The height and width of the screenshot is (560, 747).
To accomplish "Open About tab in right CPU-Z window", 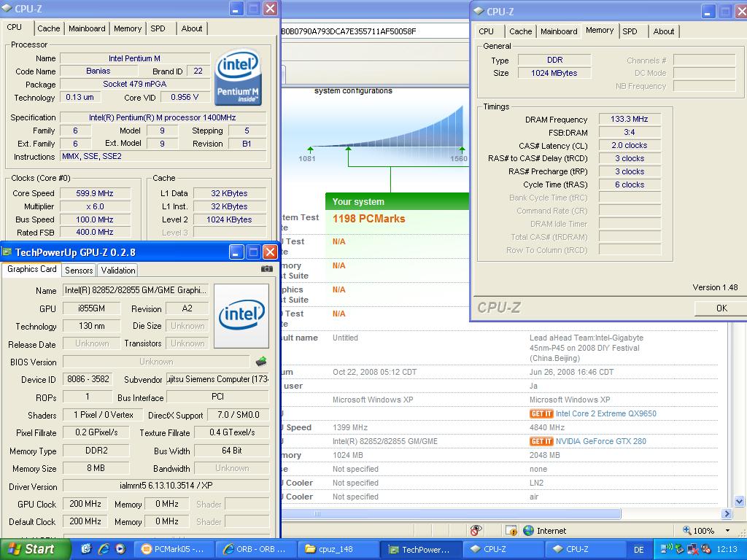I will point(664,31).
